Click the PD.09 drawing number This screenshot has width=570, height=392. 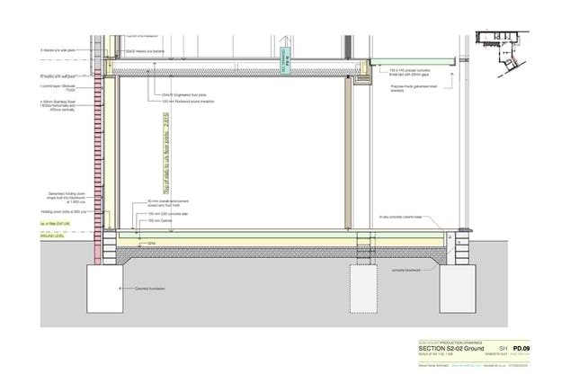(x=521, y=347)
